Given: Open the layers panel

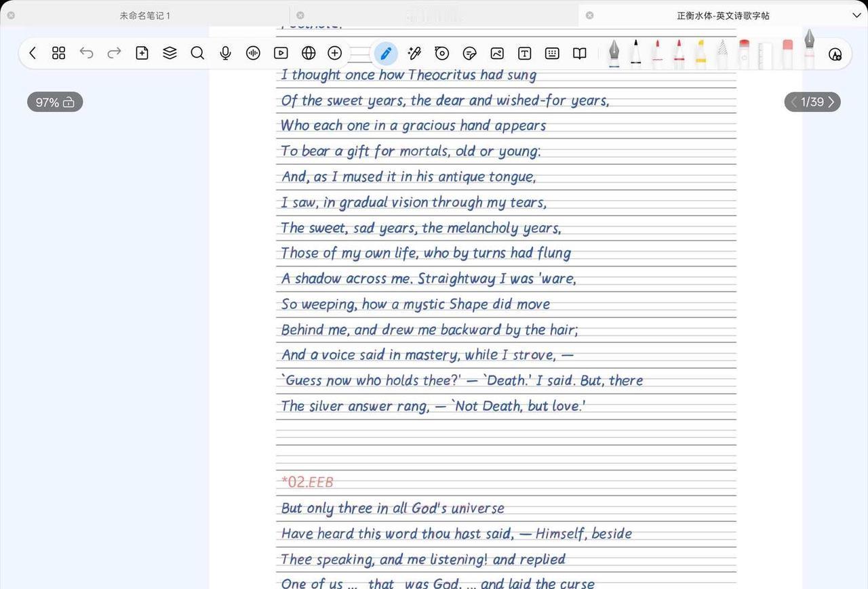Looking at the screenshot, I should pos(170,53).
